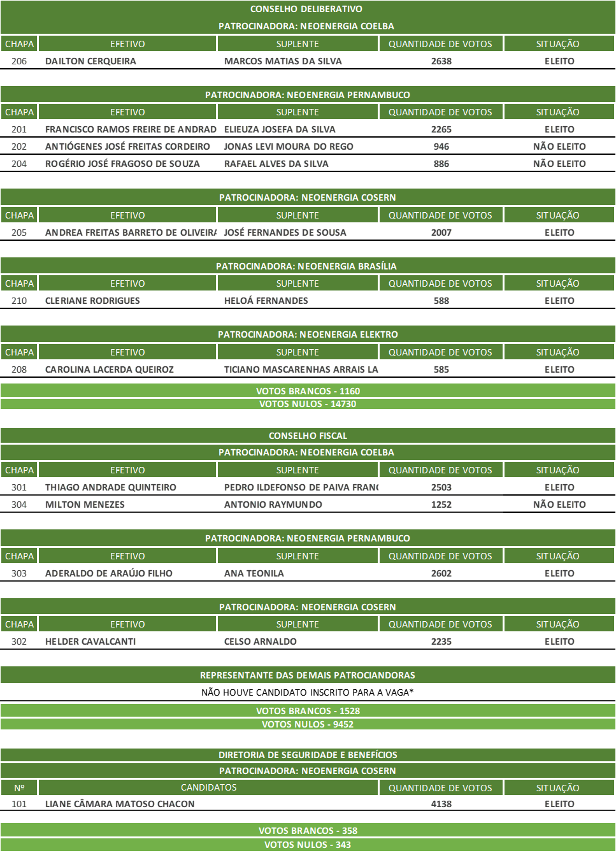Select the vote count 886 cell

(441, 164)
